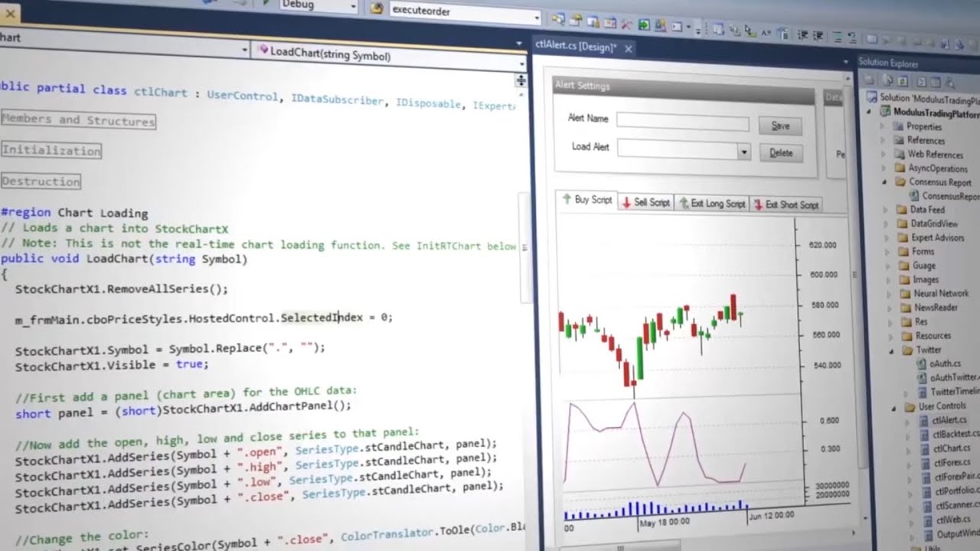This screenshot has height=551, width=980.
Task: Select the DataGridView folder
Action: 934,224
